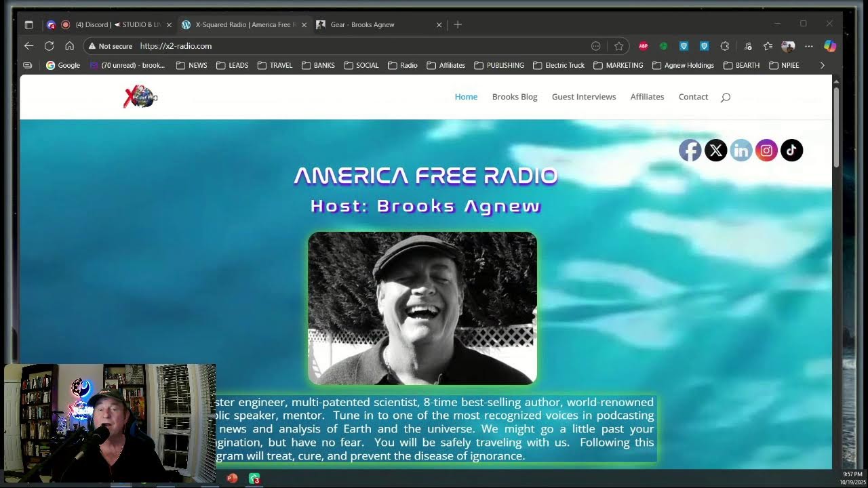This screenshot has height=488, width=868.
Task: Open the Google bookmark link
Action: point(63,65)
